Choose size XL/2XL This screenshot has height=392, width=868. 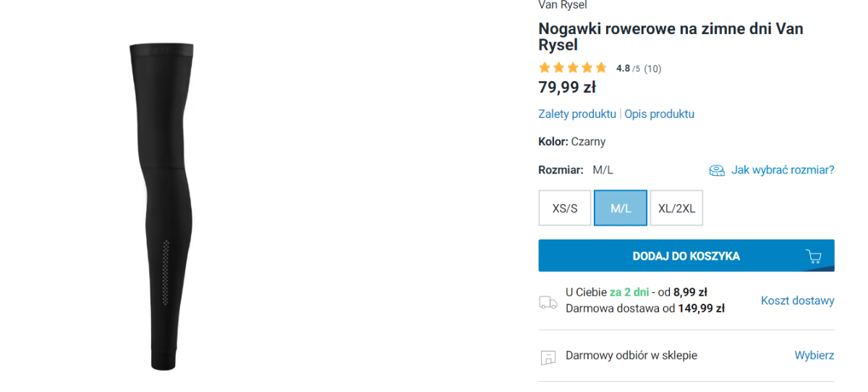pyautogui.click(x=676, y=208)
